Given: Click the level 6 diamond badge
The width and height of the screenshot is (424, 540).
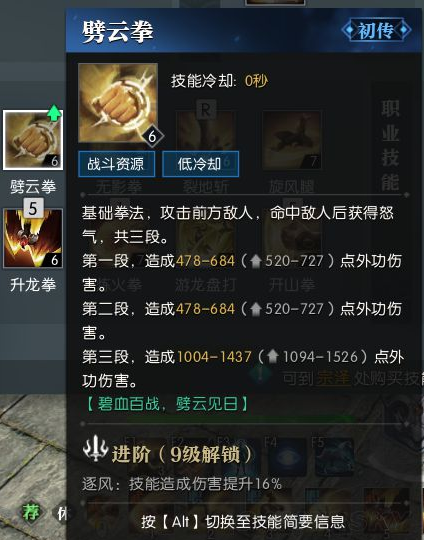Looking at the screenshot, I should point(152,137).
